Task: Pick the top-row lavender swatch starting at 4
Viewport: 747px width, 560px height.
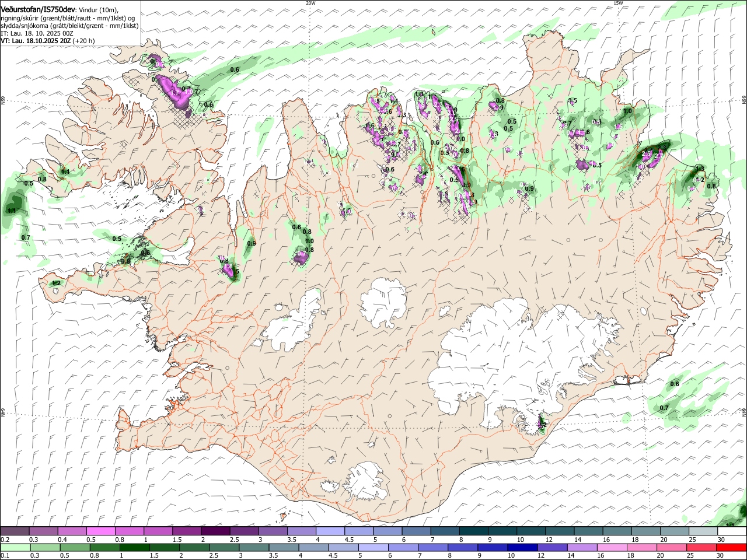Action: (329, 531)
